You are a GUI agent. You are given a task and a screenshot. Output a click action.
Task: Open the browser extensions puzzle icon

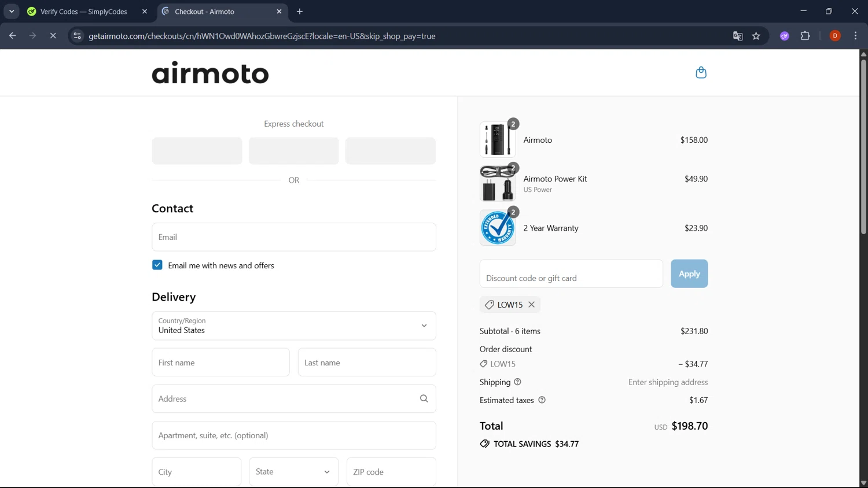point(805,36)
